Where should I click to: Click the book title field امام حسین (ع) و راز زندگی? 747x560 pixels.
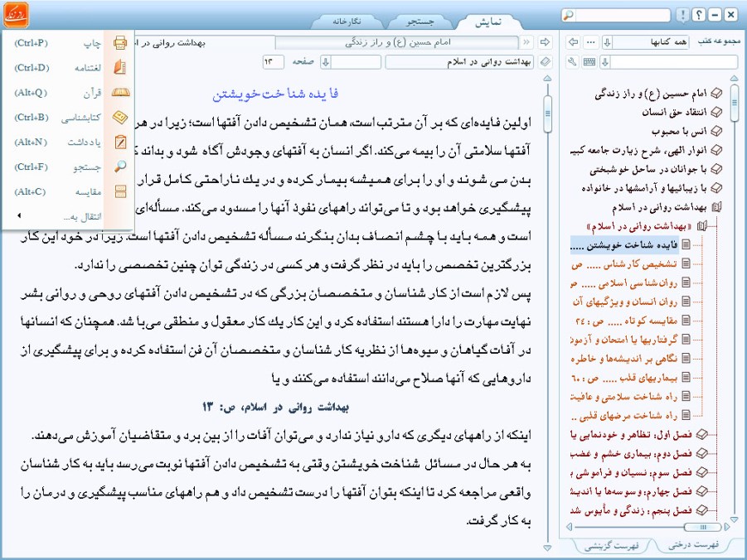point(397,42)
